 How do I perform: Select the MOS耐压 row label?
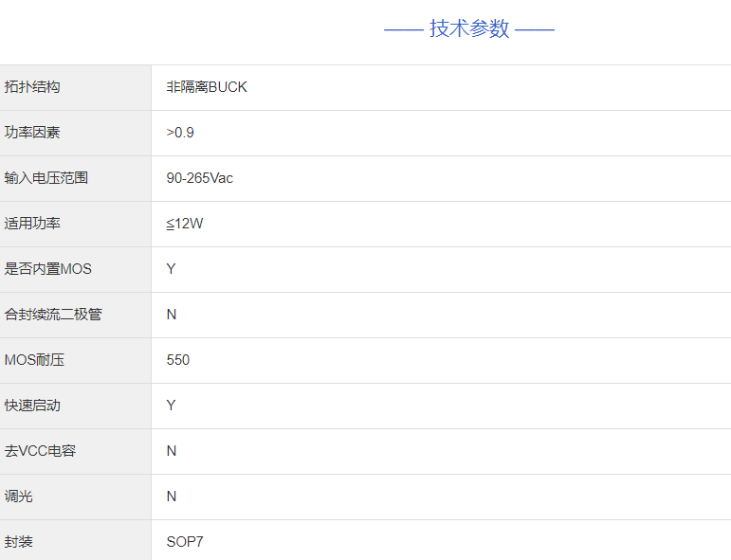tap(35, 360)
